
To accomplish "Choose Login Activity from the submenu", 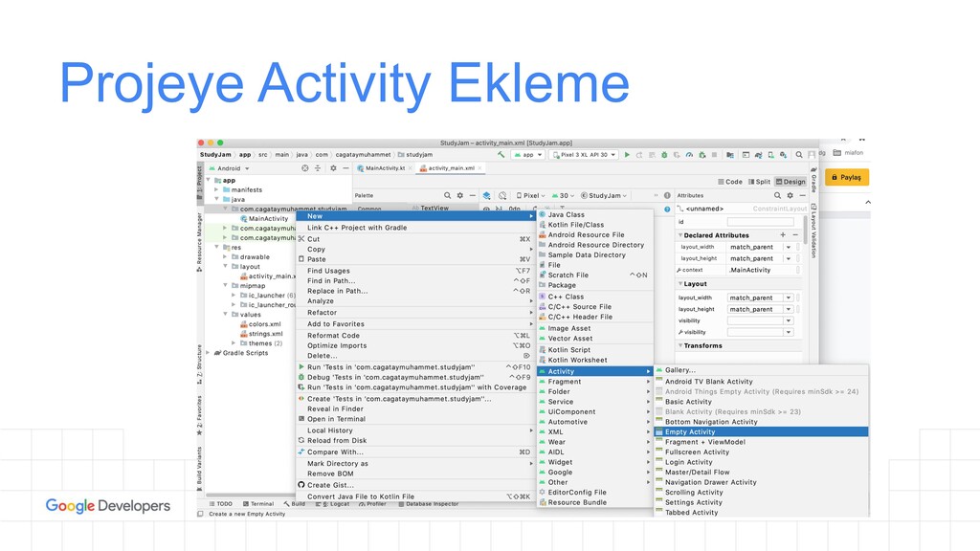I will (x=761, y=462).
